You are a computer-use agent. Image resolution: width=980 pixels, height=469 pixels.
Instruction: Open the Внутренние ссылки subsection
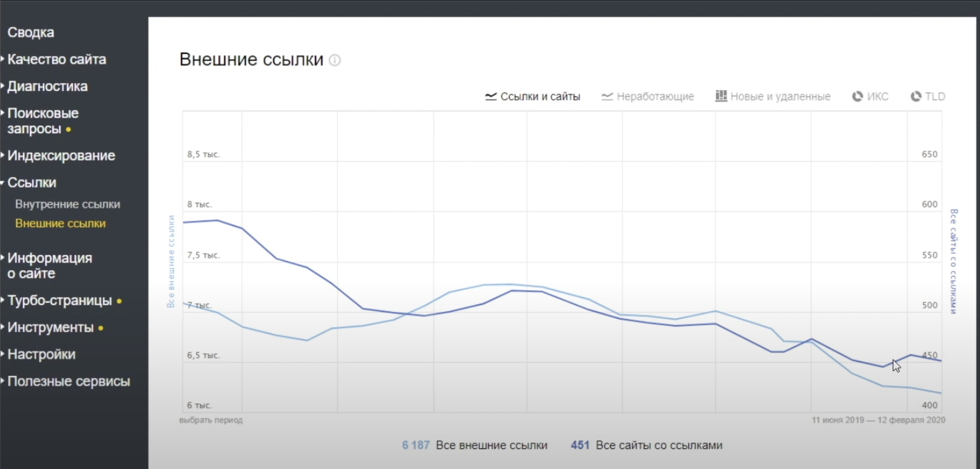pyautogui.click(x=68, y=204)
